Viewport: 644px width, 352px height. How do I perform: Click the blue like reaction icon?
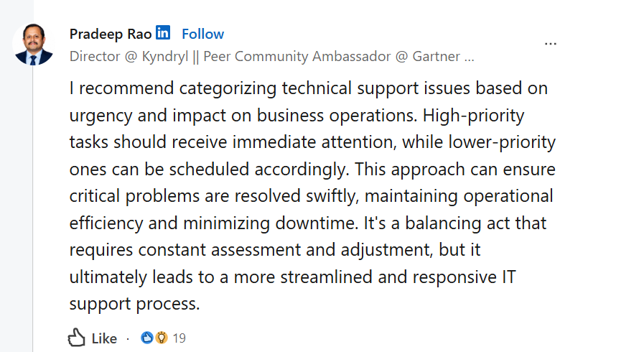pos(146,338)
